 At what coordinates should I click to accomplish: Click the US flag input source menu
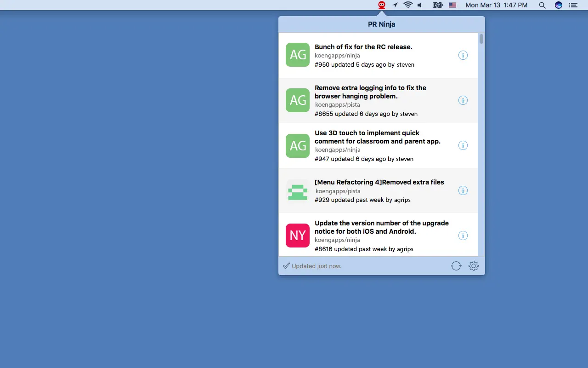coord(452,5)
